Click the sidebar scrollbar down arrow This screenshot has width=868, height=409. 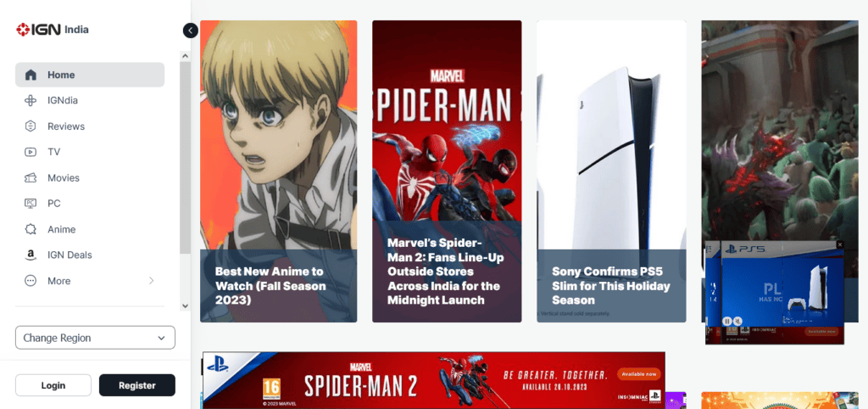[186, 305]
